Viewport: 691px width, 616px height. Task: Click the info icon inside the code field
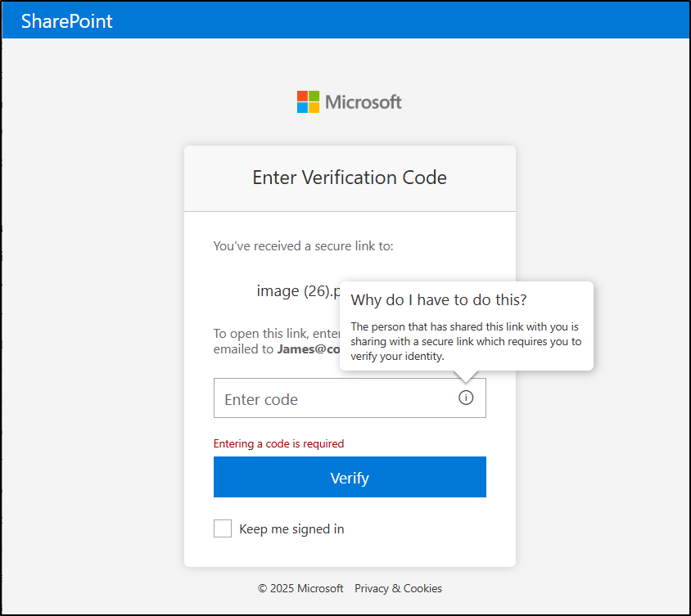coord(466,398)
